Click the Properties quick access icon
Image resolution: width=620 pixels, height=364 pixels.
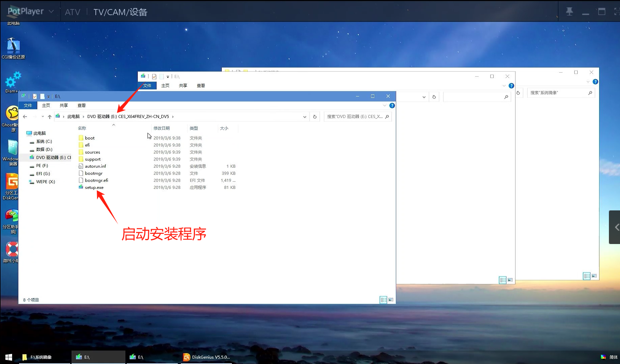point(35,96)
